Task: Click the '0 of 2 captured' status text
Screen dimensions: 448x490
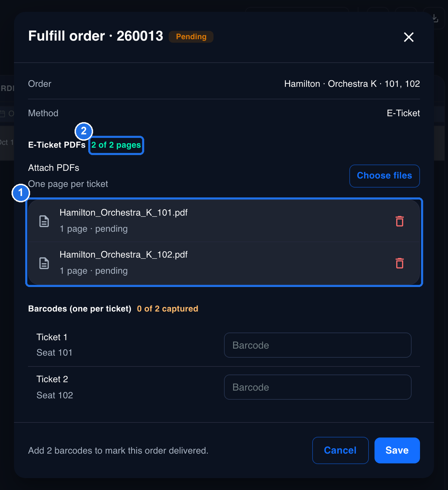Action: pyautogui.click(x=167, y=309)
